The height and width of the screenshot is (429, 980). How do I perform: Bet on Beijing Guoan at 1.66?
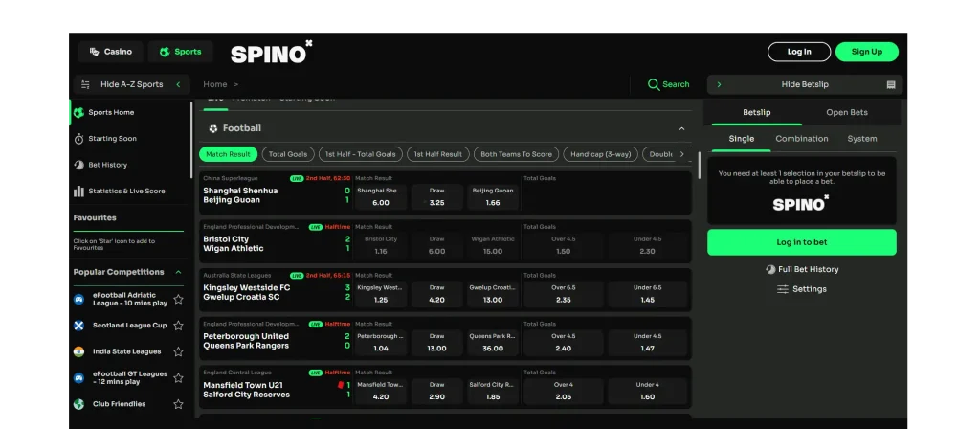pos(493,197)
